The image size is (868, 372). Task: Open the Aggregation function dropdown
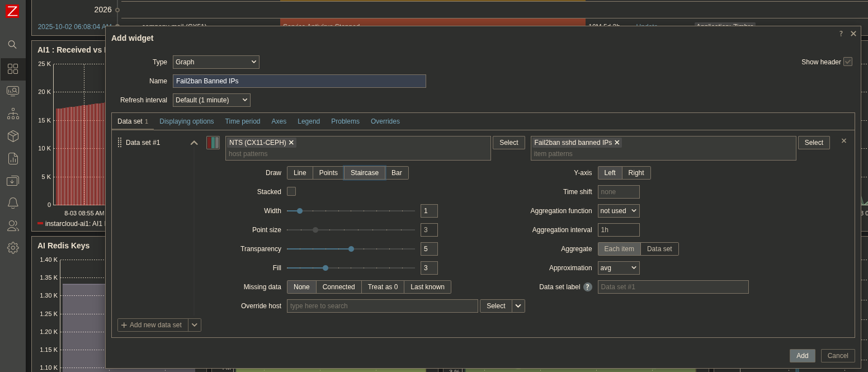click(619, 211)
